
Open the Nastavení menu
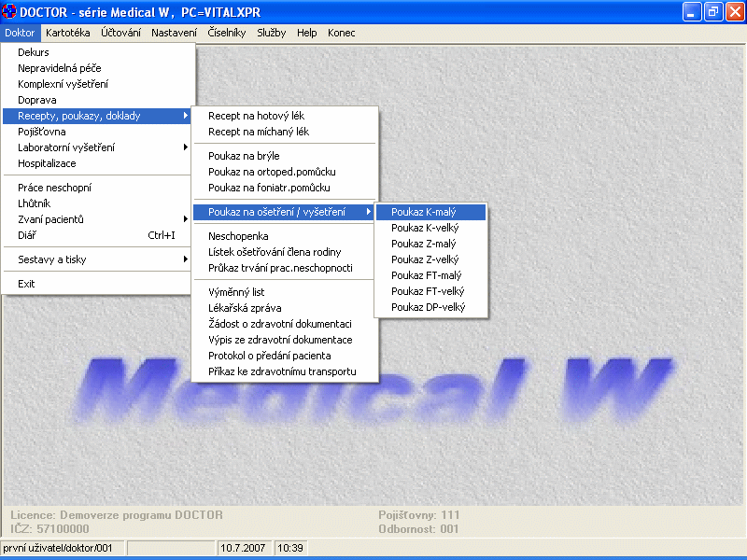(x=174, y=33)
